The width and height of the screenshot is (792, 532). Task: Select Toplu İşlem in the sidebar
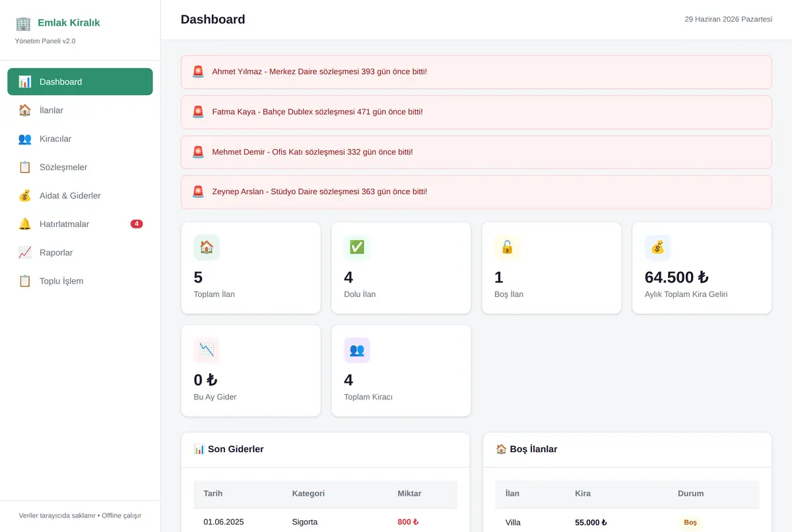[x=80, y=281]
